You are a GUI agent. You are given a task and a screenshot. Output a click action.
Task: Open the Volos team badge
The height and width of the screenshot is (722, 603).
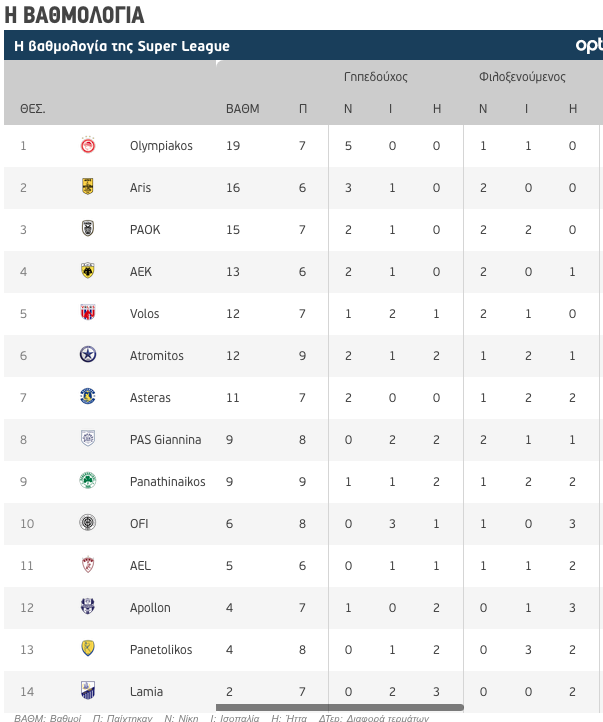(87, 312)
